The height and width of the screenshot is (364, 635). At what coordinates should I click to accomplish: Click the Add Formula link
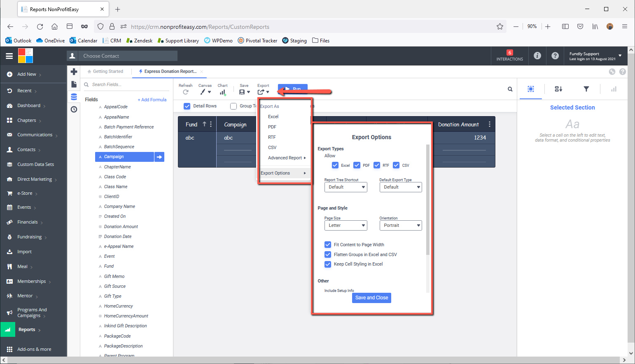coord(152,100)
